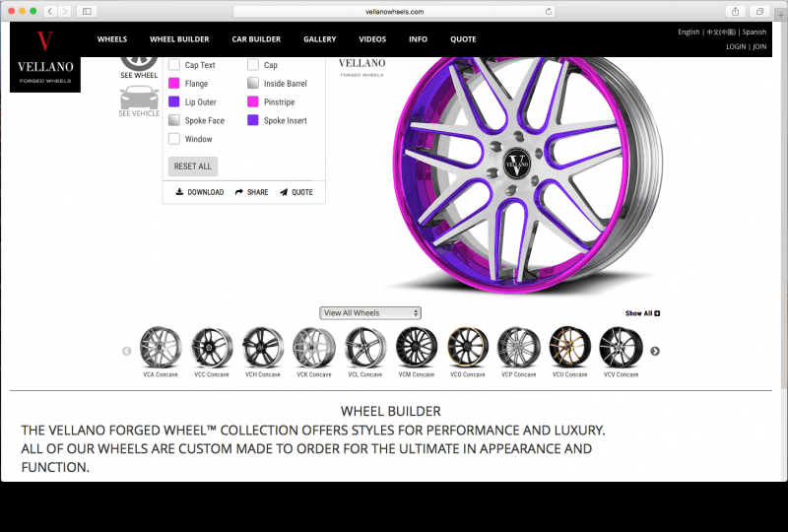Image resolution: width=788 pixels, height=532 pixels.
Task: Select the VCU Concave wheel thumbnail
Action: (x=570, y=347)
